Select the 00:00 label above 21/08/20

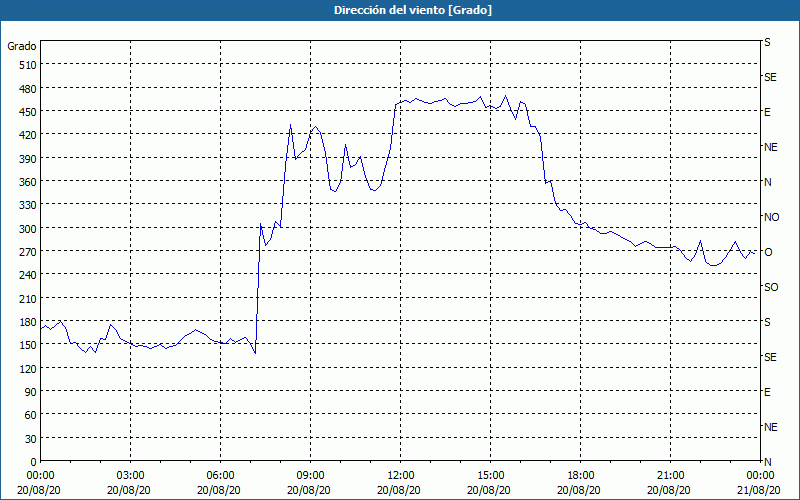(x=760, y=476)
